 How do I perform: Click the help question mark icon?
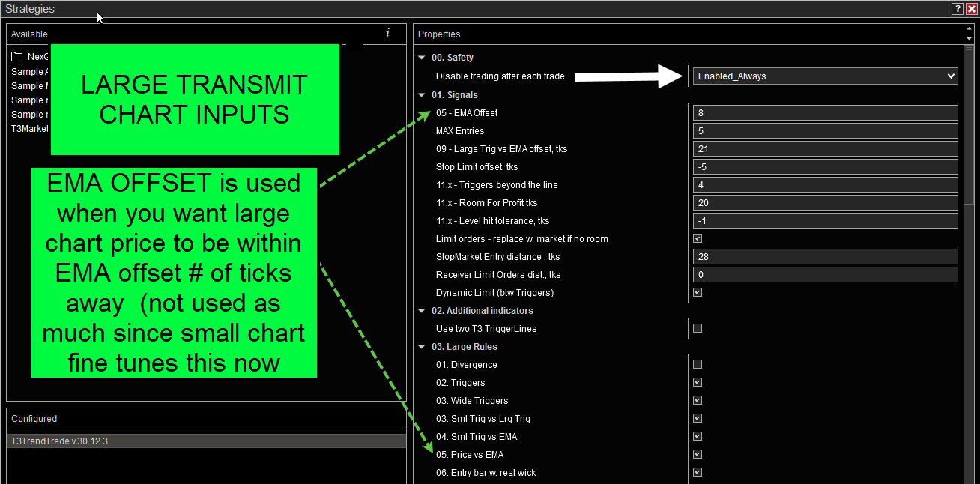(x=958, y=9)
